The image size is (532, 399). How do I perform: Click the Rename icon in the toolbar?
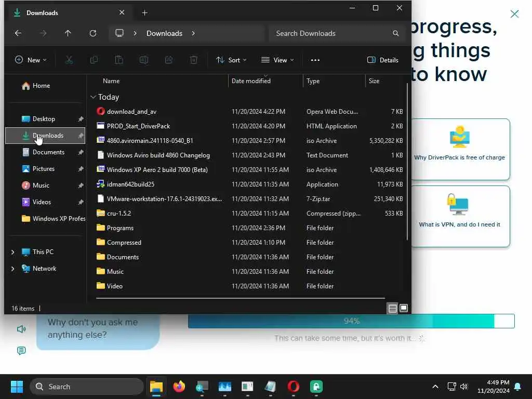pyautogui.click(x=144, y=60)
